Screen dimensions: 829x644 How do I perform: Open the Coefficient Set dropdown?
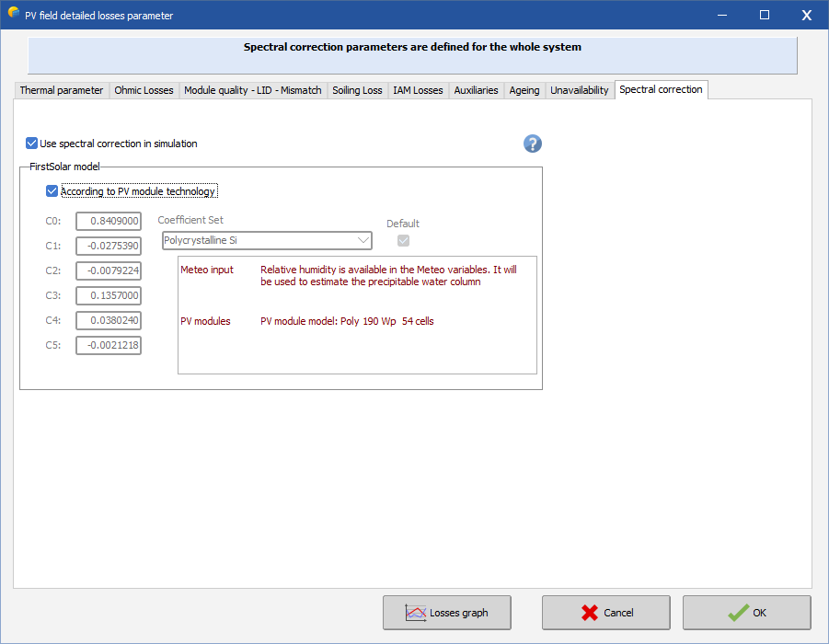267,240
